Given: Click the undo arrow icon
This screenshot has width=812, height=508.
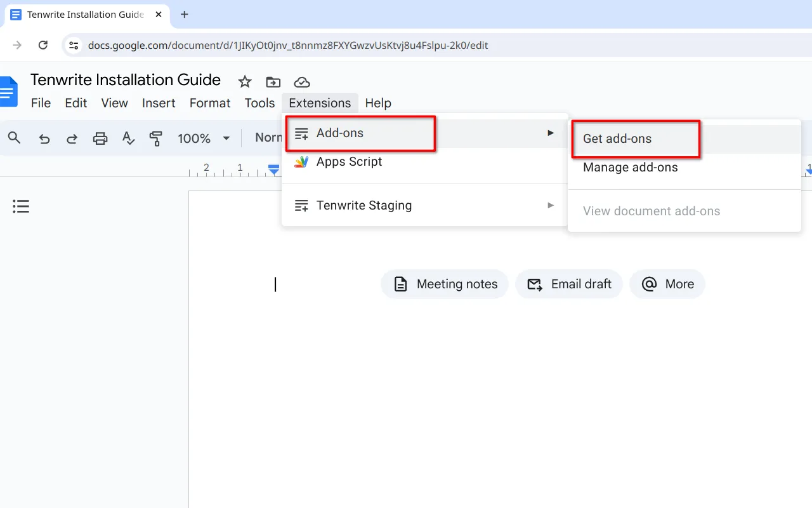Looking at the screenshot, I should tap(44, 138).
